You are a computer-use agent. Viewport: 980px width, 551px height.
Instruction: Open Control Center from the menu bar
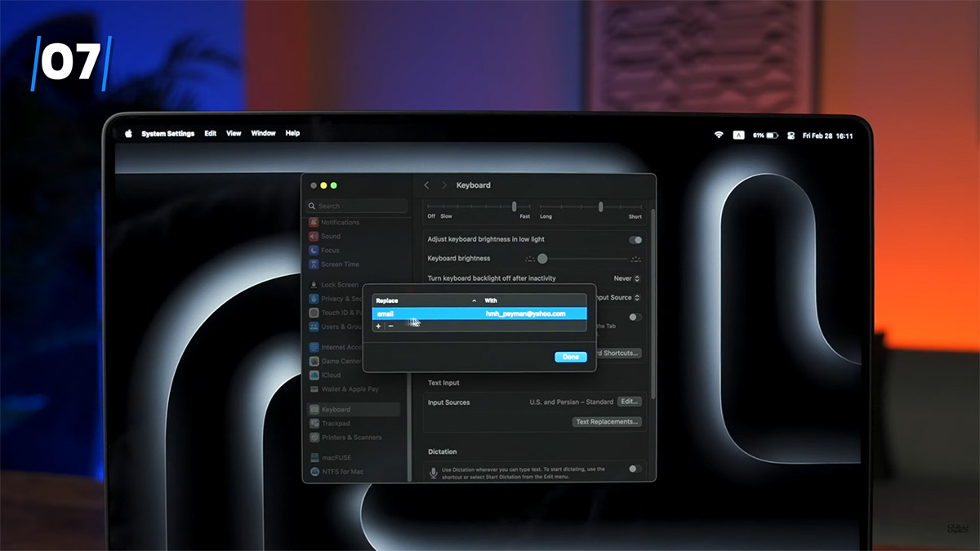pos(790,135)
